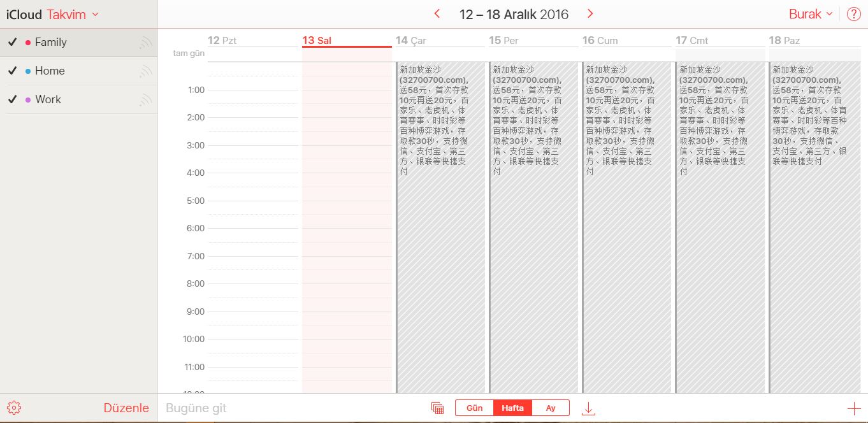Select the Home calendar name
The image size is (868, 423).
(50, 71)
